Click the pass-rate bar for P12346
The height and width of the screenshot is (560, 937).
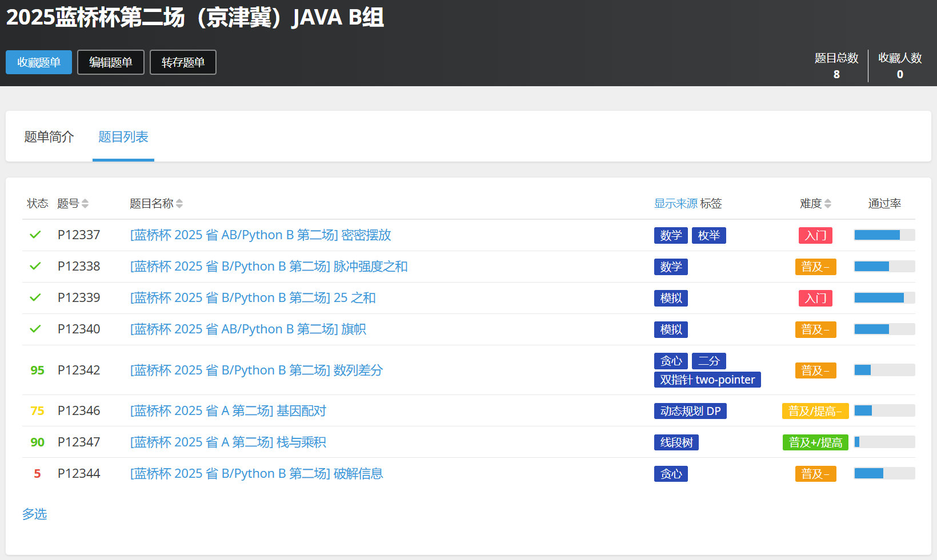pyautogui.click(x=884, y=411)
